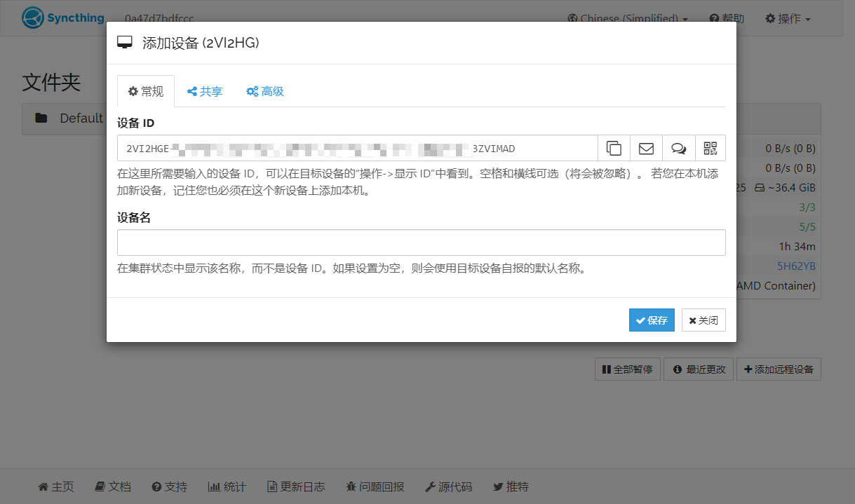Open 推特 Twitter link
855x504 pixels.
click(511, 486)
